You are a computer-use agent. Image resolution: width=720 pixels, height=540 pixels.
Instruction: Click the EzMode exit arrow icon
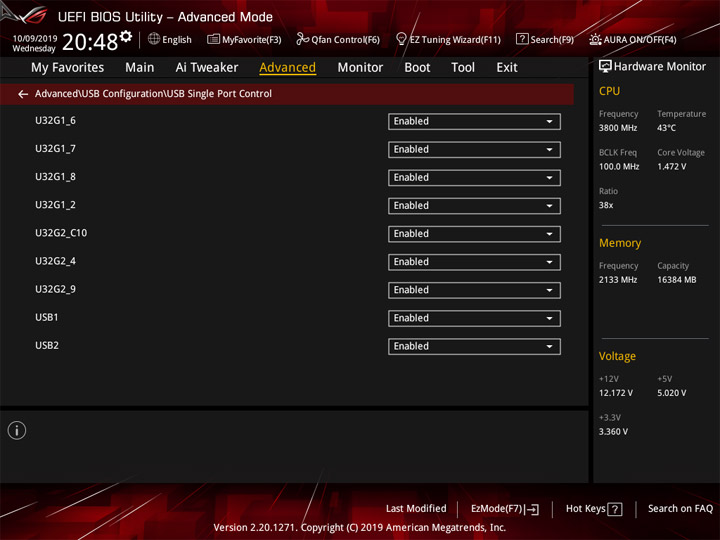coord(532,509)
